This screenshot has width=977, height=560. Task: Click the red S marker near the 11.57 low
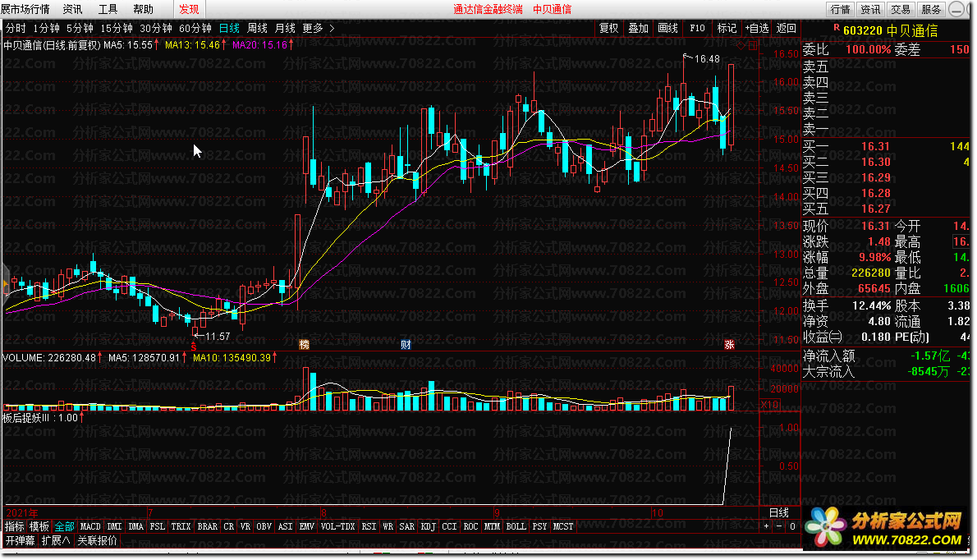(194, 347)
